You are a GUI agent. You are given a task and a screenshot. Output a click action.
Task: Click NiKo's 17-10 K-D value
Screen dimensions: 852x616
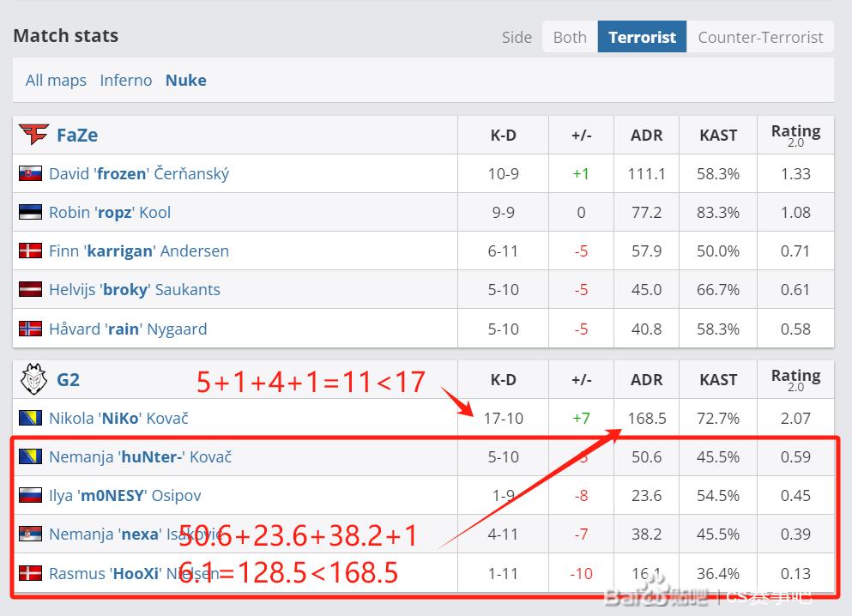pos(503,419)
